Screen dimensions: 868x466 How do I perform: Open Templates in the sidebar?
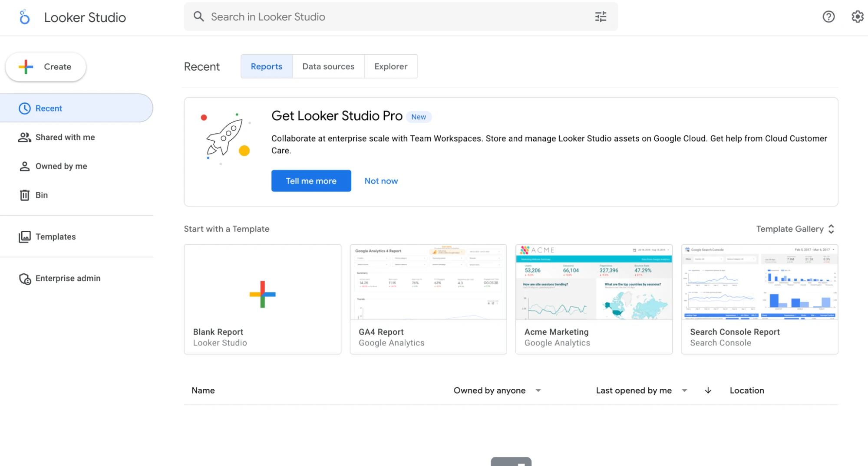76,236
